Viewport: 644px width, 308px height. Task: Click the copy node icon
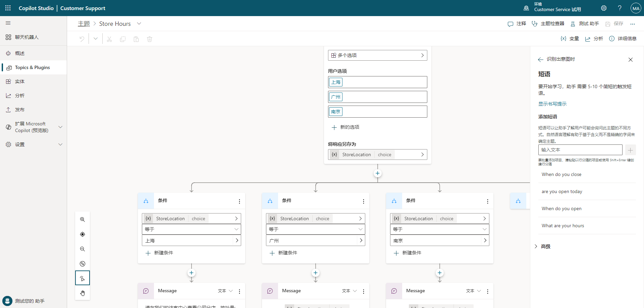(x=123, y=39)
